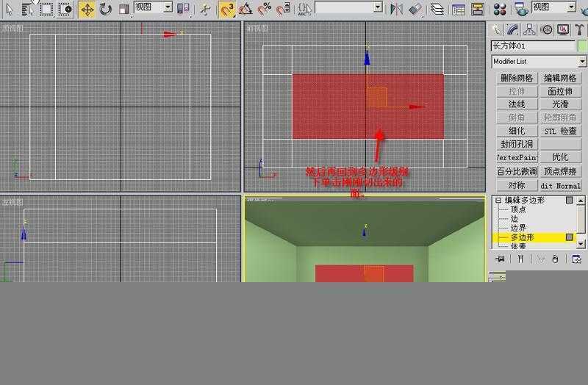Toggle the Spinner Snap button
The width and height of the screenshot is (588, 385).
[283, 9]
